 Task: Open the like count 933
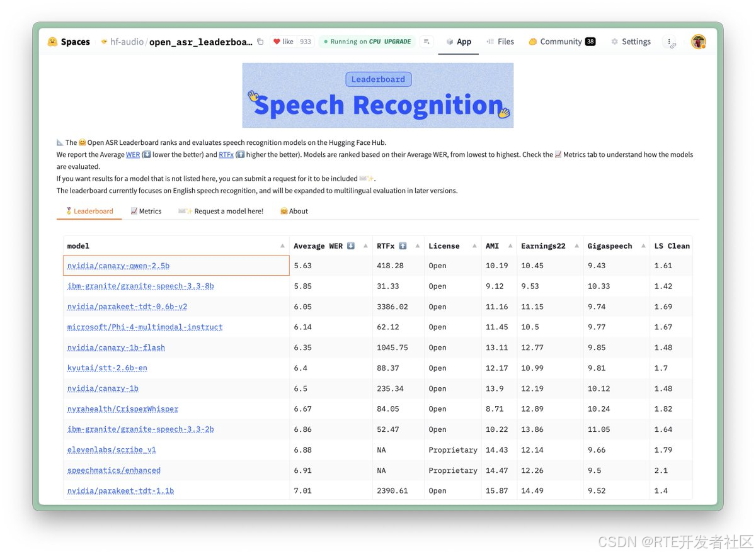click(x=305, y=42)
